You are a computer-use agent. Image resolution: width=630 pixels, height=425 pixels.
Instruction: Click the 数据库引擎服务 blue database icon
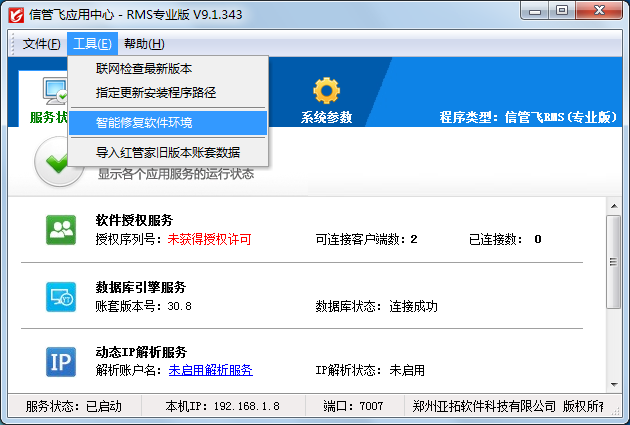(x=61, y=296)
